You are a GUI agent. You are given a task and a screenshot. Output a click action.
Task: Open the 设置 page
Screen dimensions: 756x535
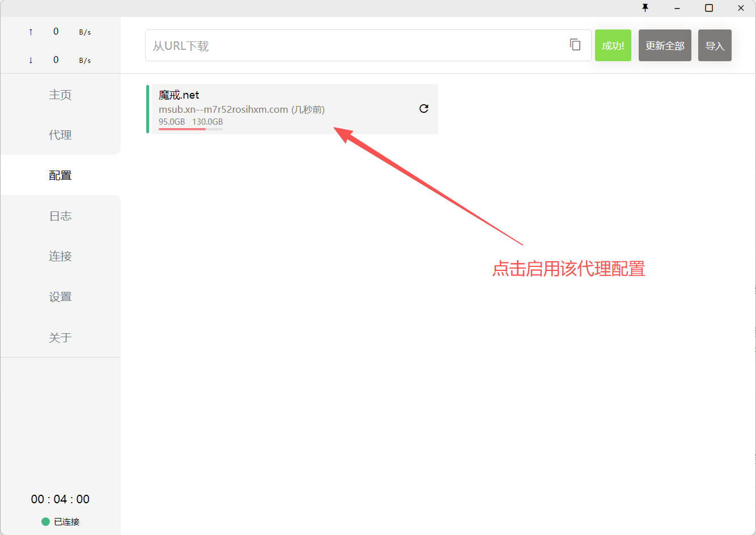coord(60,297)
